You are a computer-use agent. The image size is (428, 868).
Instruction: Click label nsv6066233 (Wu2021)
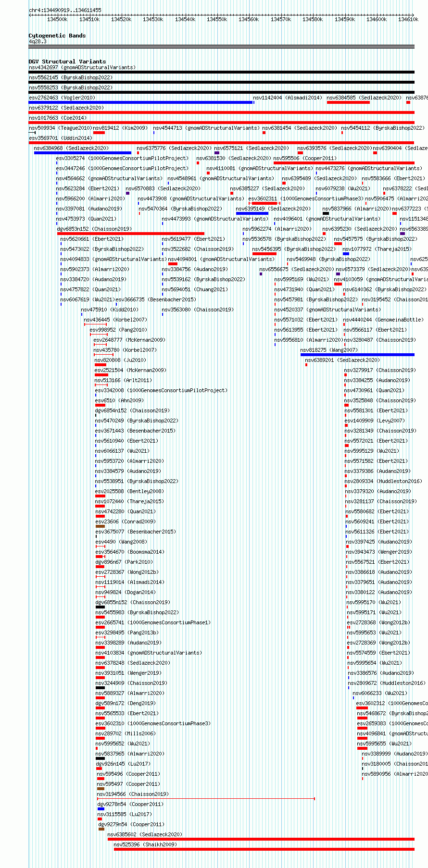380,693
